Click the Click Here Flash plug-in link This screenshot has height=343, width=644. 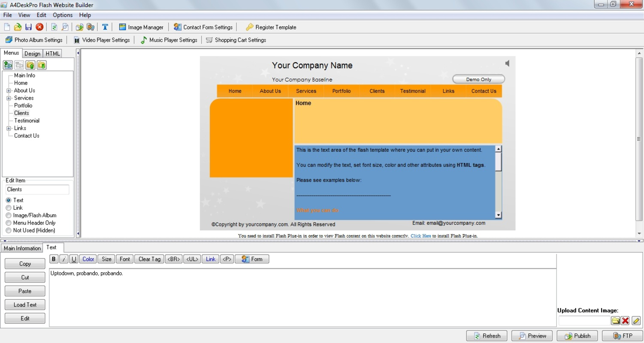420,236
